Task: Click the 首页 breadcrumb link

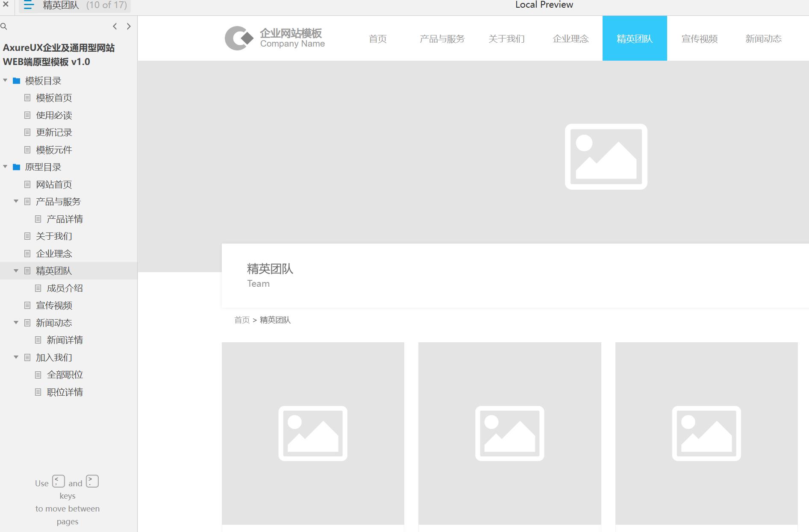Action: pos(242,320)
